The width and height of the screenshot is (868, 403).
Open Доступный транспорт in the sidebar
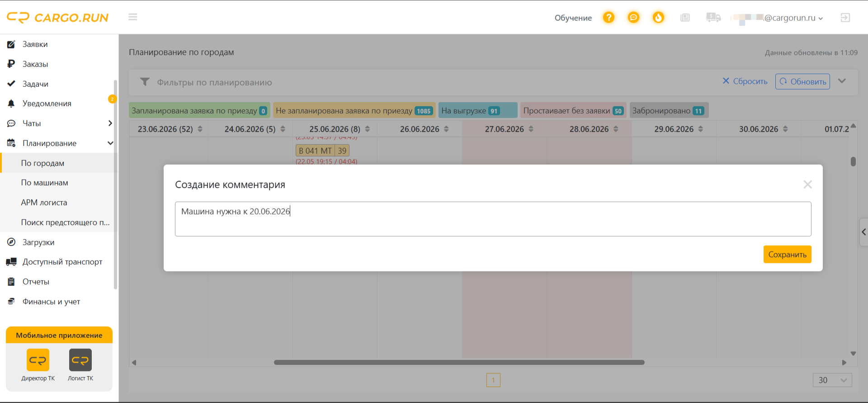[62, 262]
